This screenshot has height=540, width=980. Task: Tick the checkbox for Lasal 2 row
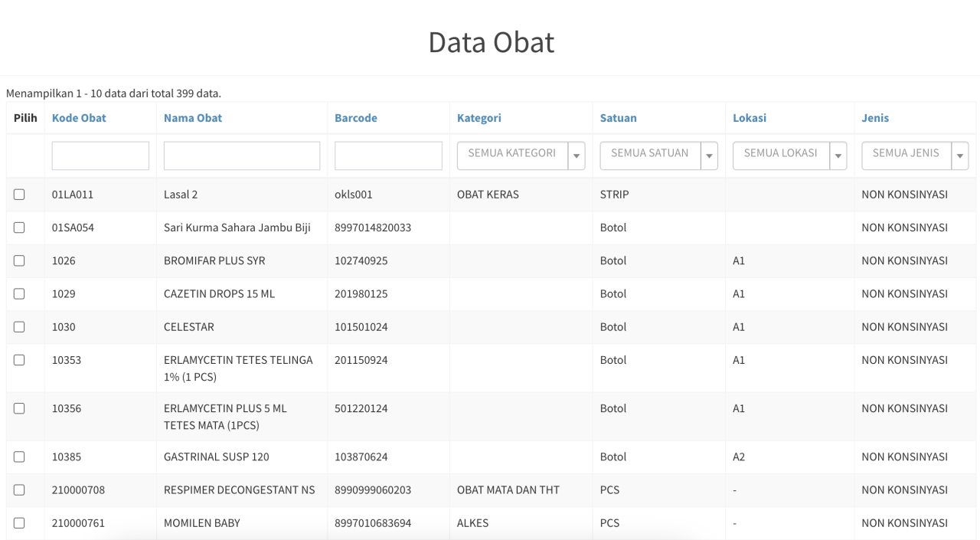coord(19,195)
